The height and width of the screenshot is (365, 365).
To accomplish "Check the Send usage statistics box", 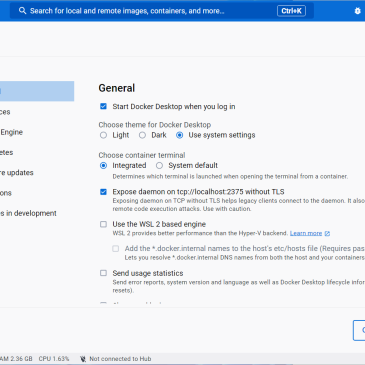I will pos(103,273).
